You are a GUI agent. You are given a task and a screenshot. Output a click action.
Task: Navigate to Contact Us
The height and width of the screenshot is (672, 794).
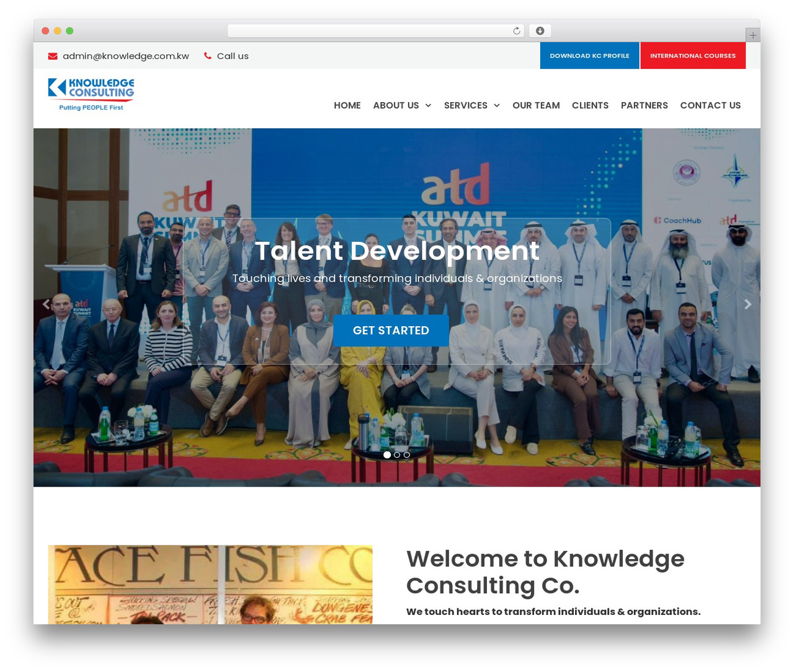tap(710, 105)
